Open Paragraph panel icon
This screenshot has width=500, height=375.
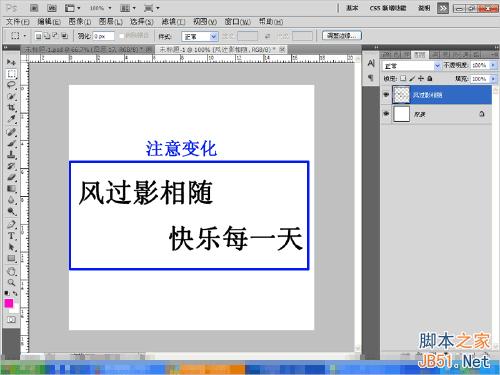coord(371,78)
